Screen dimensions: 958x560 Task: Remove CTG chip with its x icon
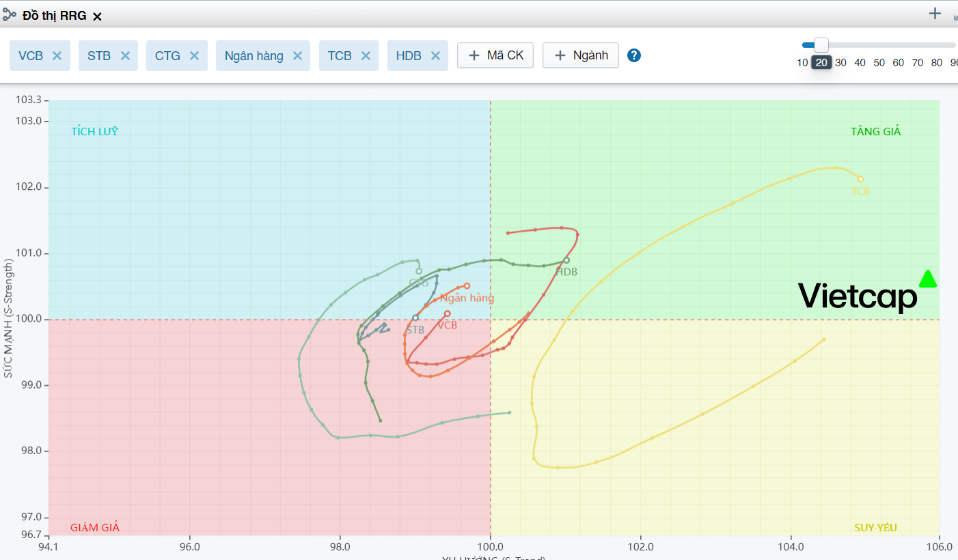(x=194, y=56)
